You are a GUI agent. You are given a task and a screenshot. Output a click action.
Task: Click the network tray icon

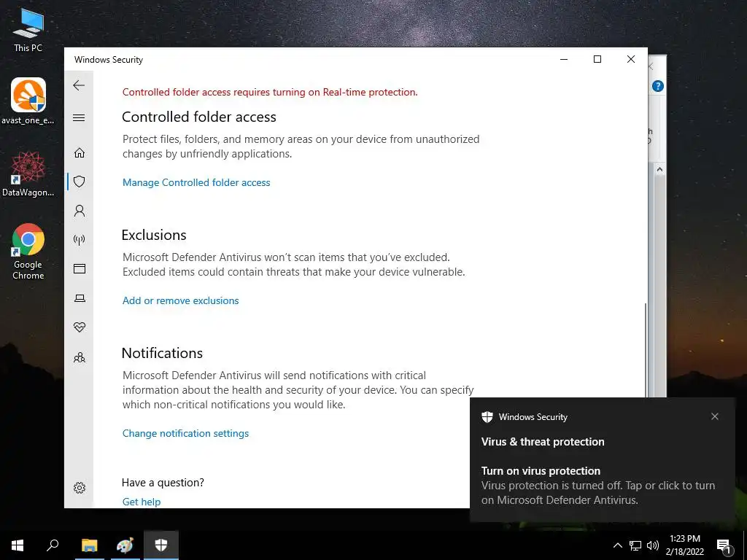pyautogui.click(x=635, y=545)
